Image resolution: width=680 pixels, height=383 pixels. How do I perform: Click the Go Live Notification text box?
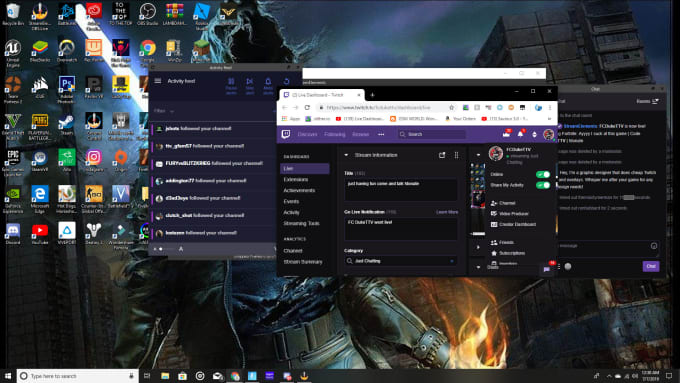click(x=401, y=229)
